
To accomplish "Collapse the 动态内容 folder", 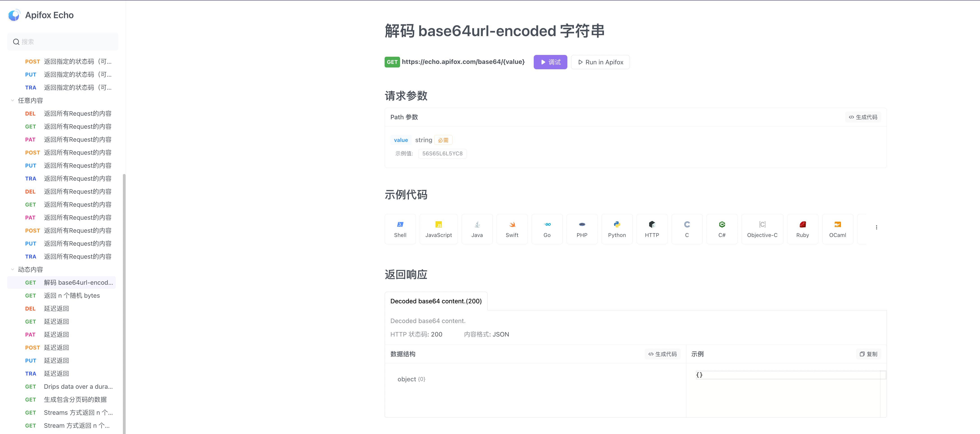I will (13, 269).
